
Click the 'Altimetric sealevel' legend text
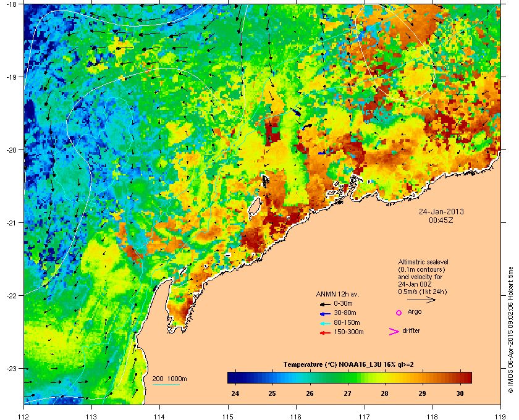coord(423,262)
